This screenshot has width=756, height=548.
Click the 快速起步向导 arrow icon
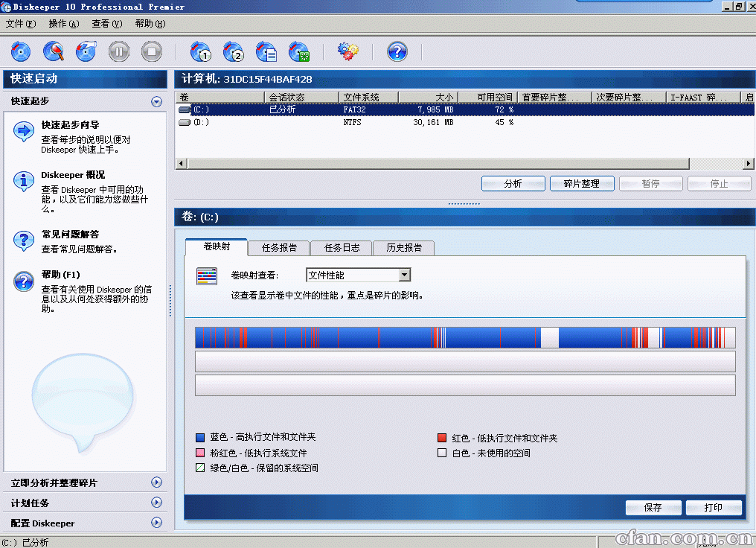coord(24,132)
